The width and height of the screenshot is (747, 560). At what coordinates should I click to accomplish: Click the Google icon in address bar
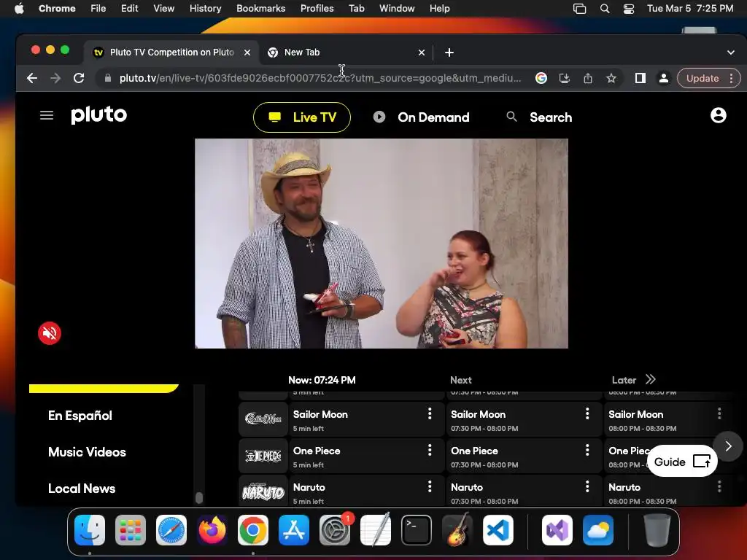coord(541,78)
